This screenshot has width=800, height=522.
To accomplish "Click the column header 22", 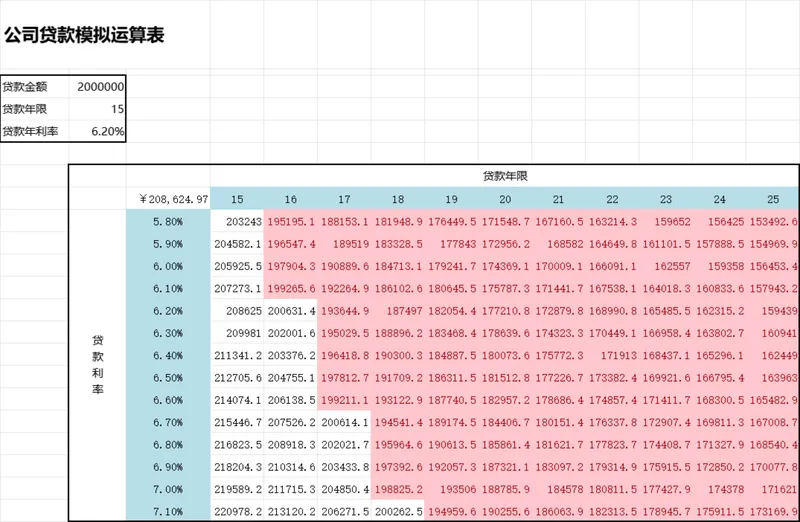I will click(612, 199).
